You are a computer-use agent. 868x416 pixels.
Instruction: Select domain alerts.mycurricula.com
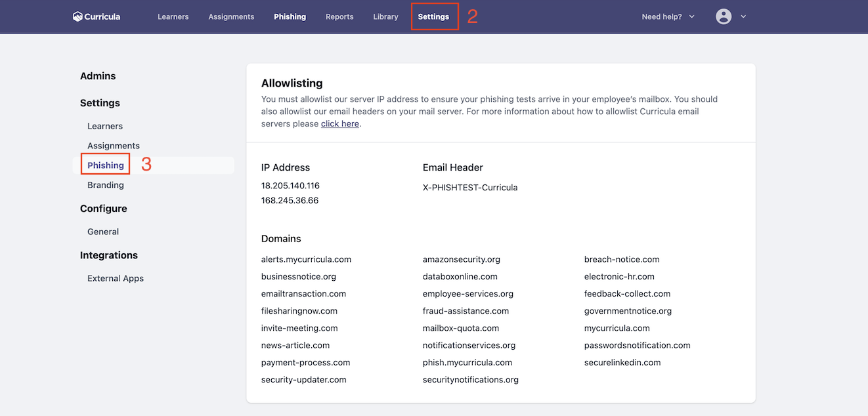click(306, 259)
